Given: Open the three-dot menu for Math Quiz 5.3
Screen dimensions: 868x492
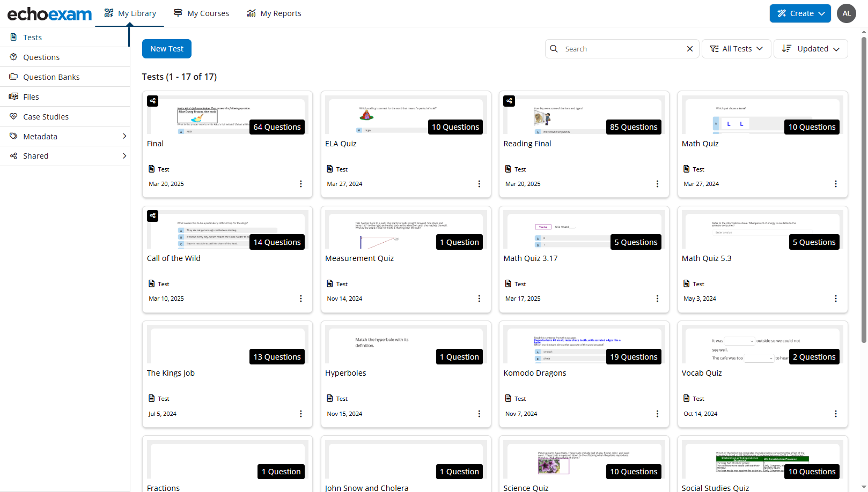Looking at the screenshot, I should point(835,299).
